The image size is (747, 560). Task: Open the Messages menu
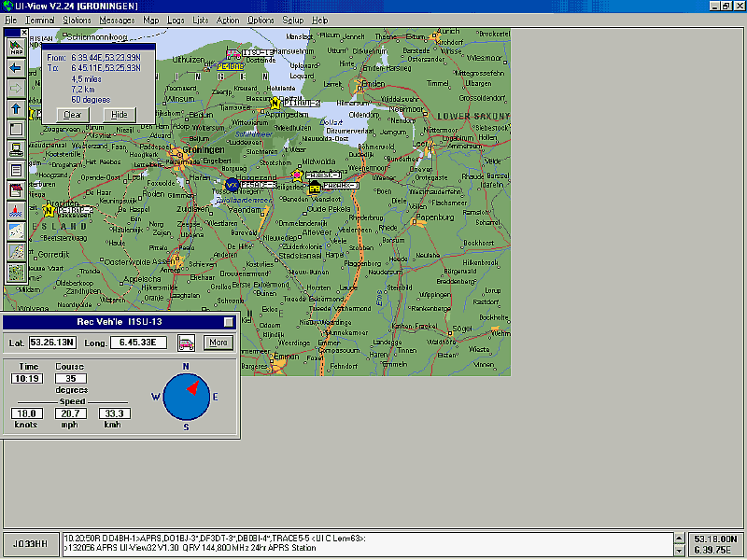tap(118, 21)
